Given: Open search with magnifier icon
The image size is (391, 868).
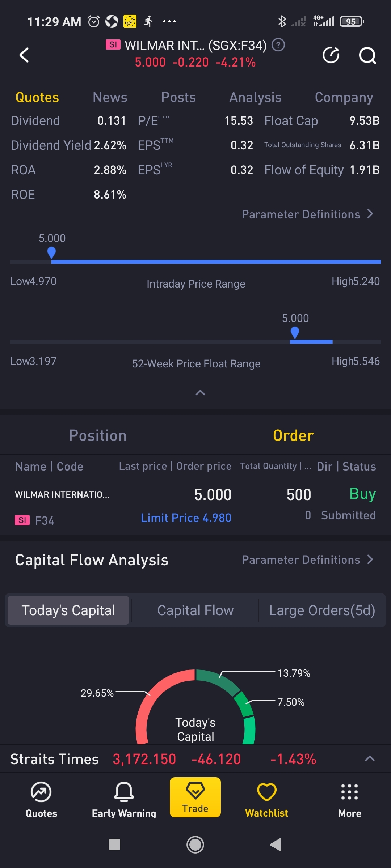Looking at the screenshot, I should point(367,55).
